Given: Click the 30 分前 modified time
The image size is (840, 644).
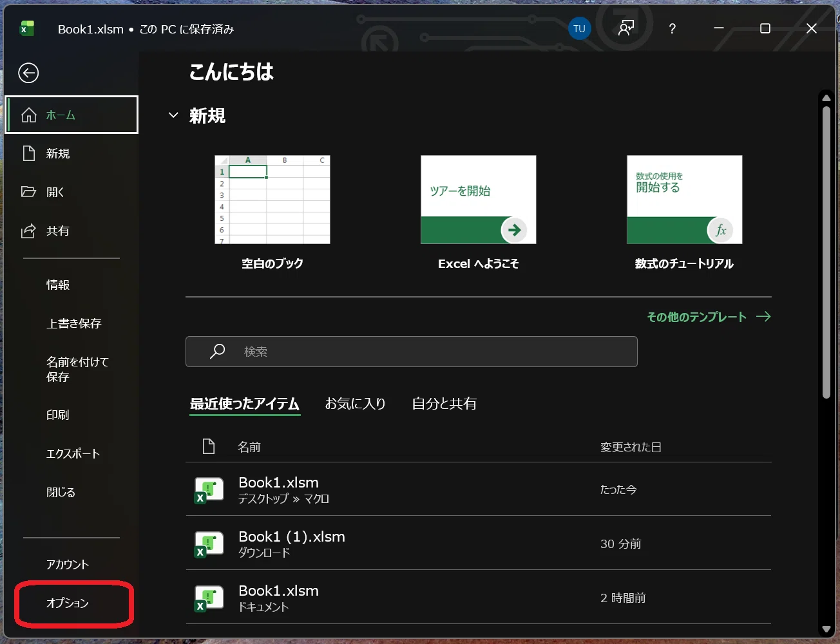Looking at the screenshot, I should coord(621,544).
